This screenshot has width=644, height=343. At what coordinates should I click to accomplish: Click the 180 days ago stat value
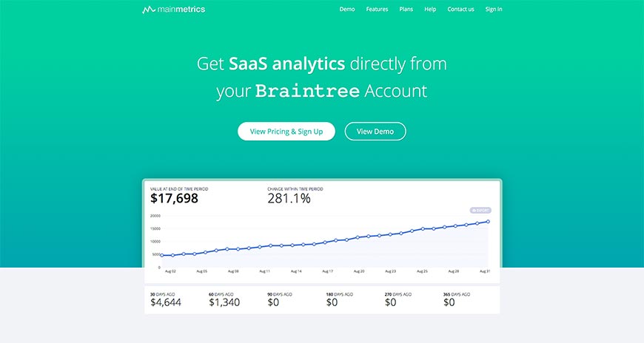tap(332, 302)
